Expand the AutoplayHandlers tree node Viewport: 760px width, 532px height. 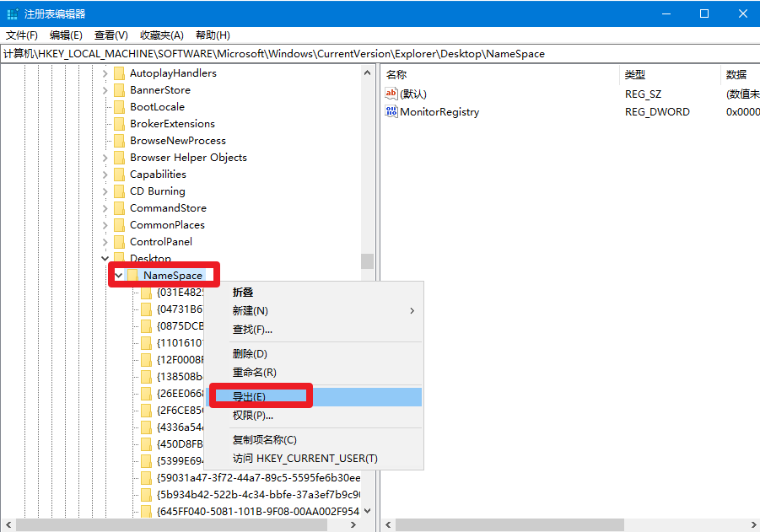coord(105,73)
